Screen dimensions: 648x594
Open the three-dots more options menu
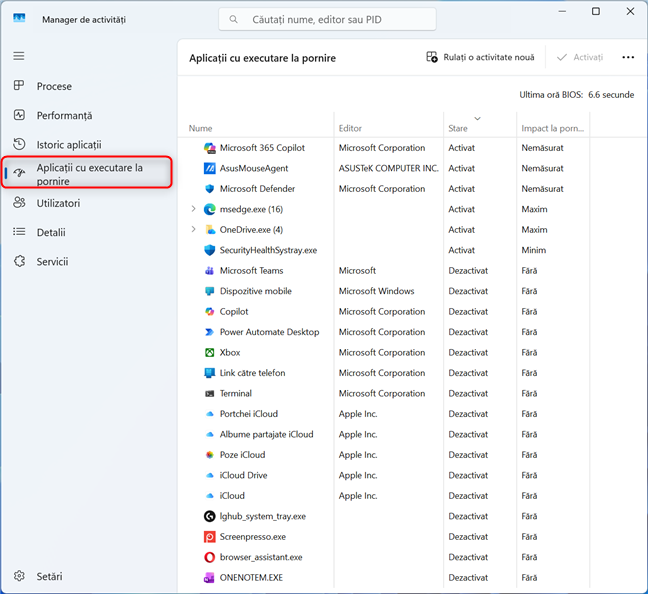[x=628, y=58]
